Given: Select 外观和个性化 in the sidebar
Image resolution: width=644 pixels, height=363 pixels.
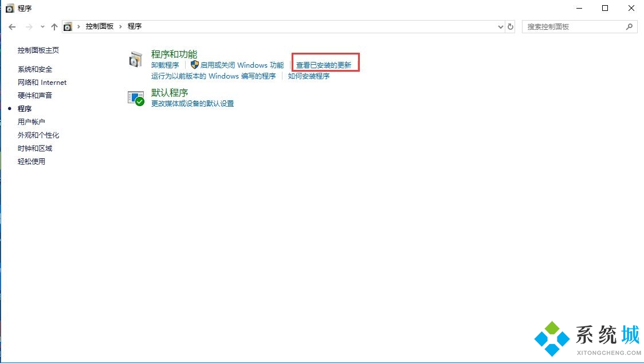Looking at the screenshot, I should 38,135.
